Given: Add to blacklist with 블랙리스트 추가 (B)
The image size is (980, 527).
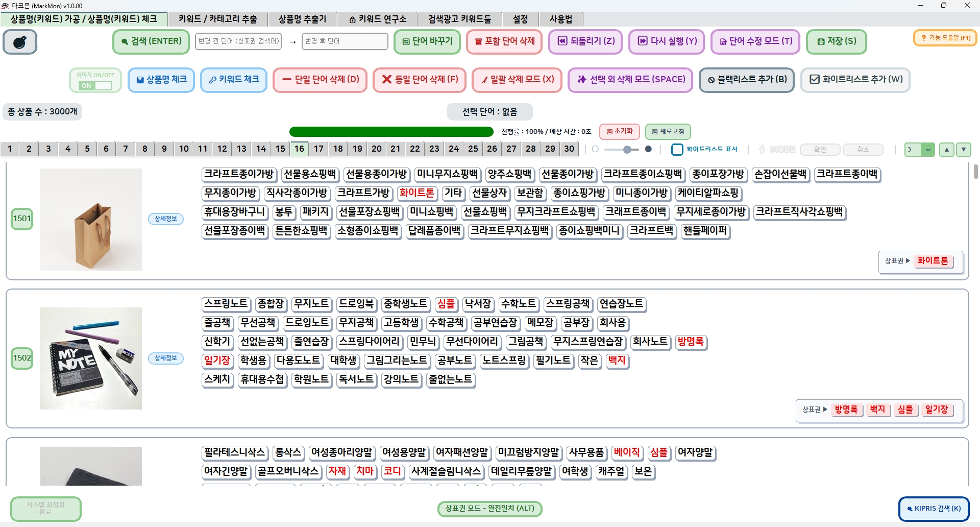Looking at the screenshot, I should [x=746, y=80].
